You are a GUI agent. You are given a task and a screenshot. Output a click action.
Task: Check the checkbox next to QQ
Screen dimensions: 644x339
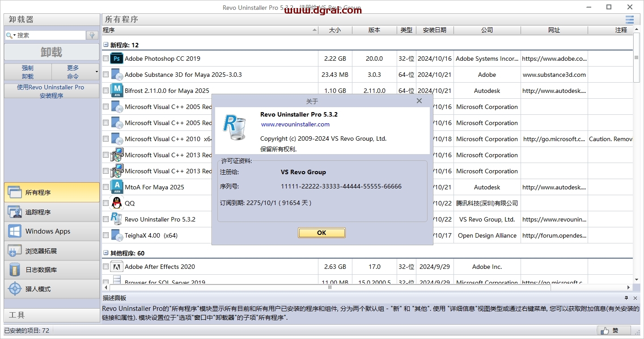(x=106, y=203)
